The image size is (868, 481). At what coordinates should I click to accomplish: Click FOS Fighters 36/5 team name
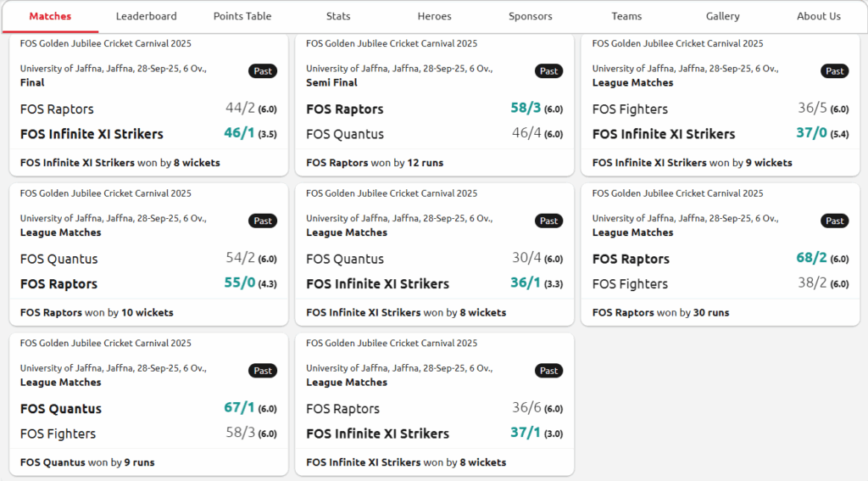630,109
